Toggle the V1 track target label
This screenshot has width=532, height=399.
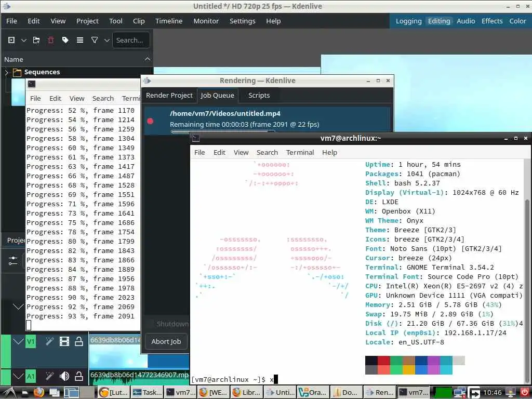(31, 341)
